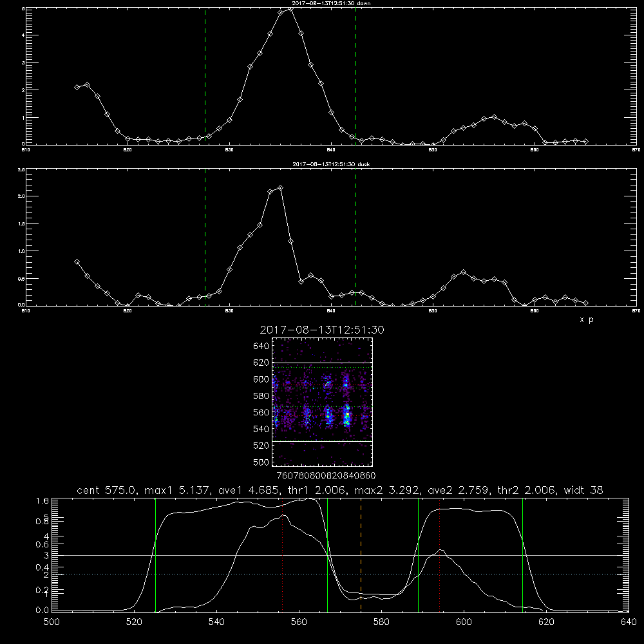This screenshot has height=644, width=644.
Task: Click the 640 label on the spectral image y-axis
Action: (x=261, y=346)
